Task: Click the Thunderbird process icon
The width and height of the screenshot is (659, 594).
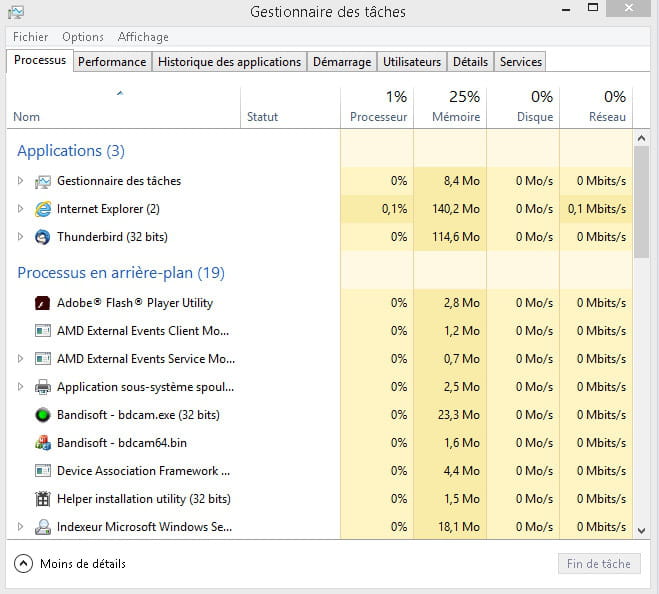Action: (42, 237)
